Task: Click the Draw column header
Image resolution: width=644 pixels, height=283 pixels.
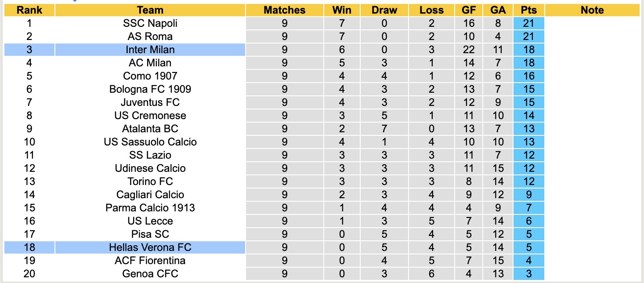Action: [x=384, y=10]
